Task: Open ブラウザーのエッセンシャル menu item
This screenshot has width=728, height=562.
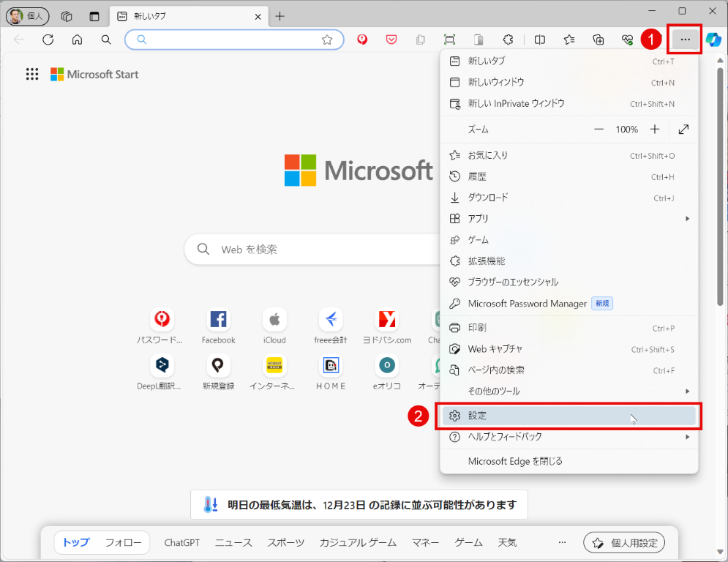Action: 568,282
